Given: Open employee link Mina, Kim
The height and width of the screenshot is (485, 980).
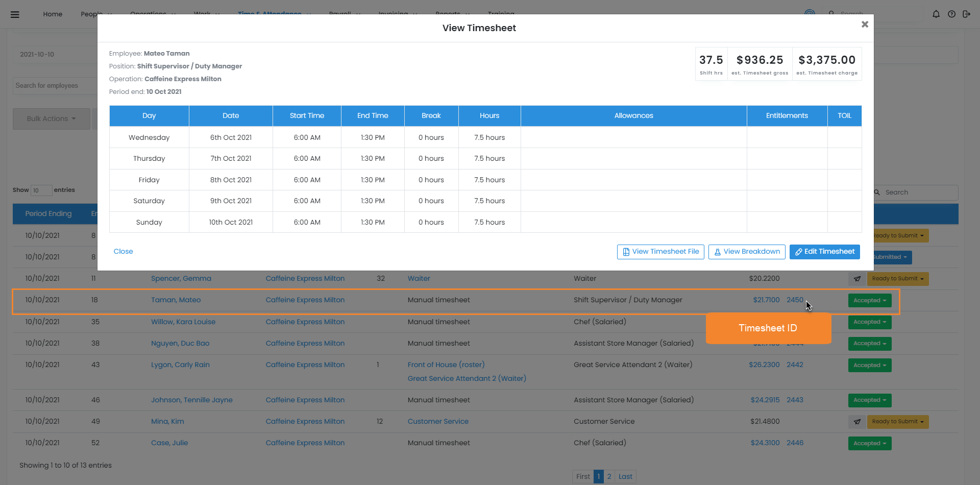Looking at the screenshot, I should coord(167,421).
